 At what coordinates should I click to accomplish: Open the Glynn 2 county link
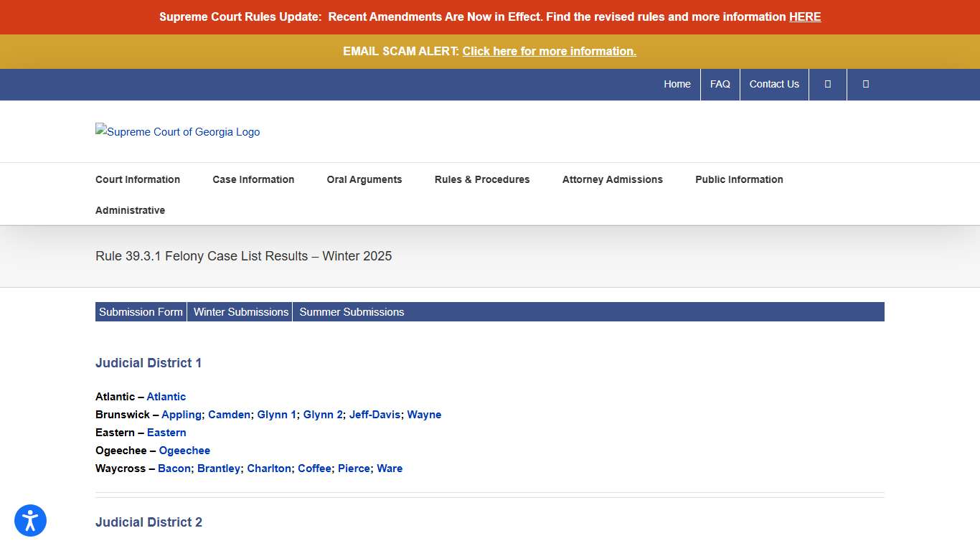tap(323, 415)
